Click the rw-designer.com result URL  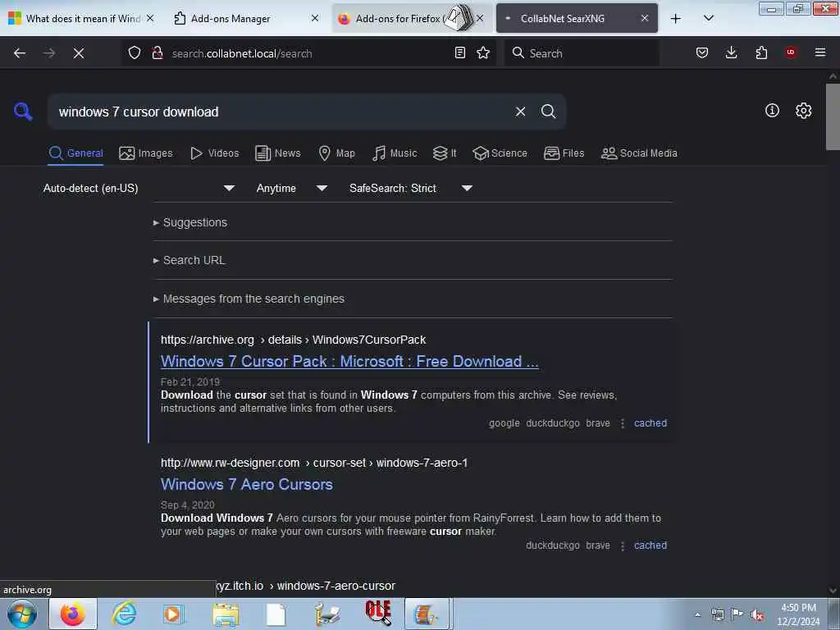(x=314, y=463)
